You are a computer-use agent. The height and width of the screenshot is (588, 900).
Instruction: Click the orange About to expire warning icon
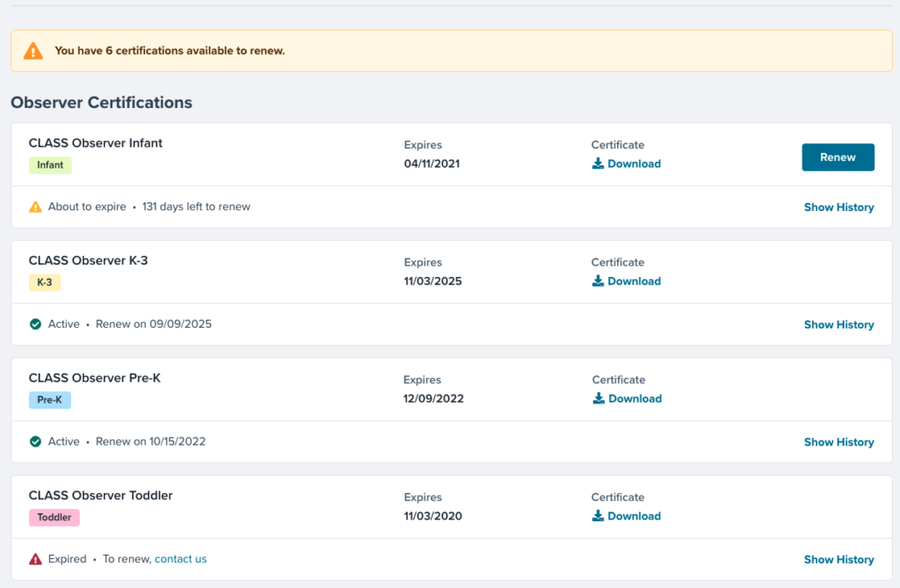tap(35, 207)
